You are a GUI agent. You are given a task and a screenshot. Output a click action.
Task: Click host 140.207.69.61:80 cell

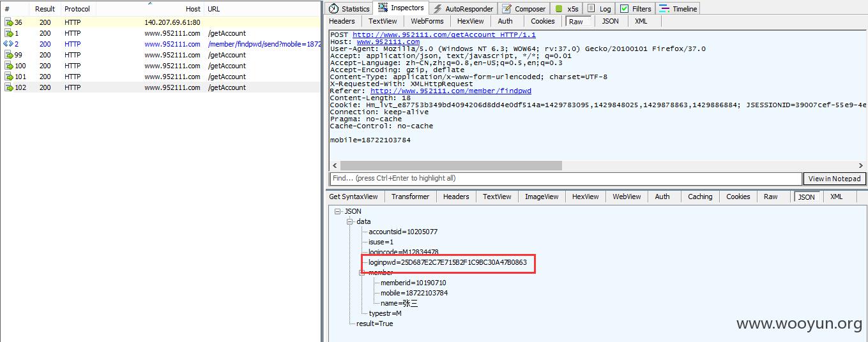click(x=172, y=22)
